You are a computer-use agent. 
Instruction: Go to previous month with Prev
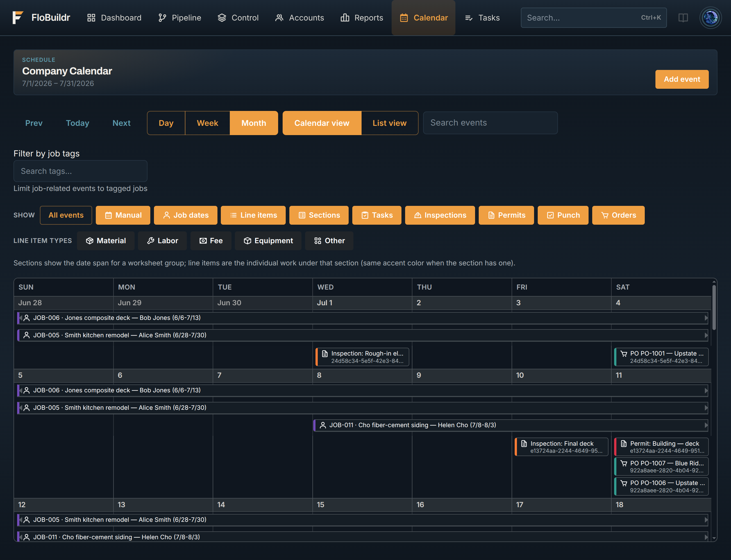pos(34,123)
